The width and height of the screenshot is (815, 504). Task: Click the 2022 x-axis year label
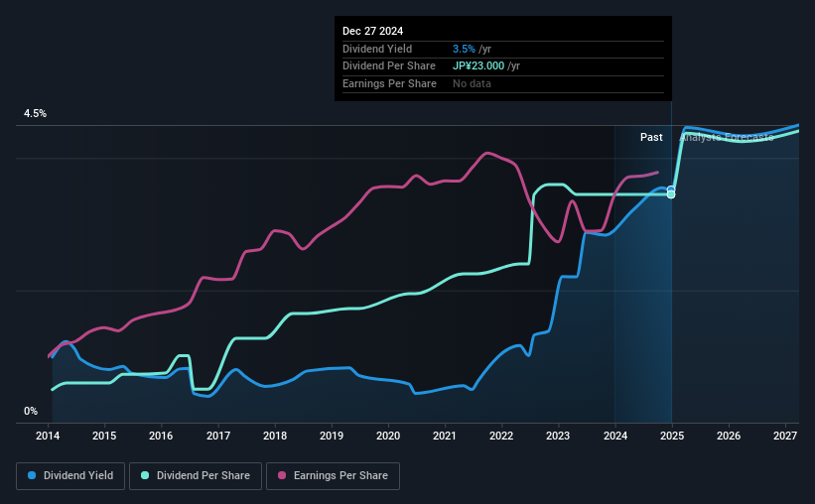pyautogui.click(x=501, y=436)
